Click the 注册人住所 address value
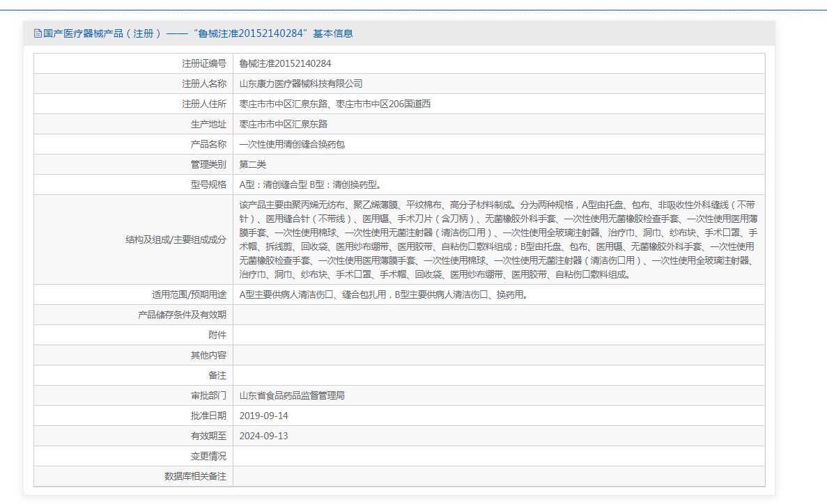This screenshot has width=827, height=504. tap(334, 104)
